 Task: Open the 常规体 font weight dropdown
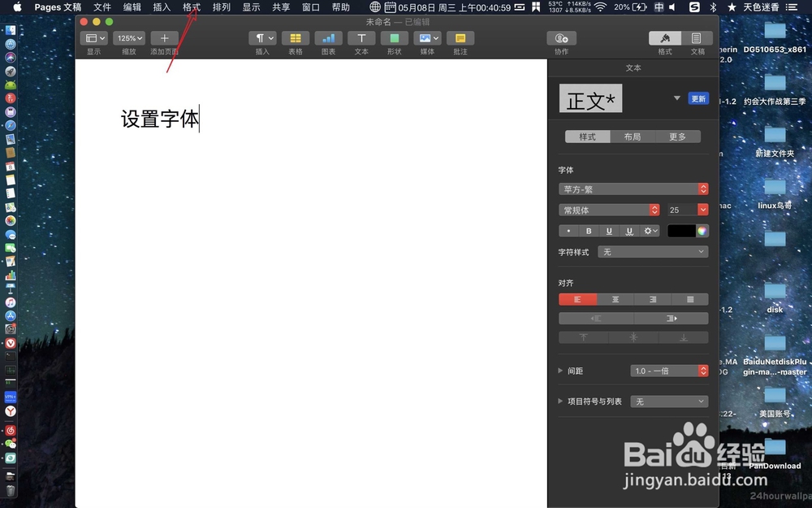[x=608, y=209]
